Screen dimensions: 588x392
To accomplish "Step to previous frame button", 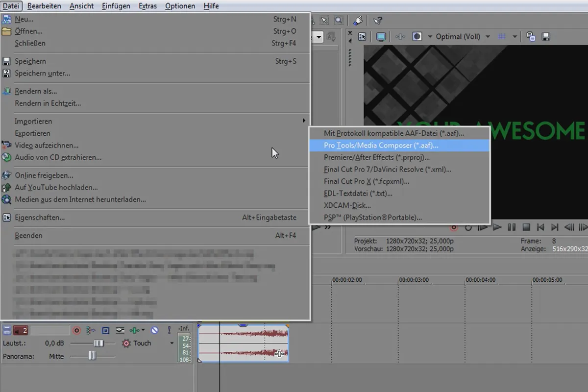I will pyautogui.click(x=569, y=227).
